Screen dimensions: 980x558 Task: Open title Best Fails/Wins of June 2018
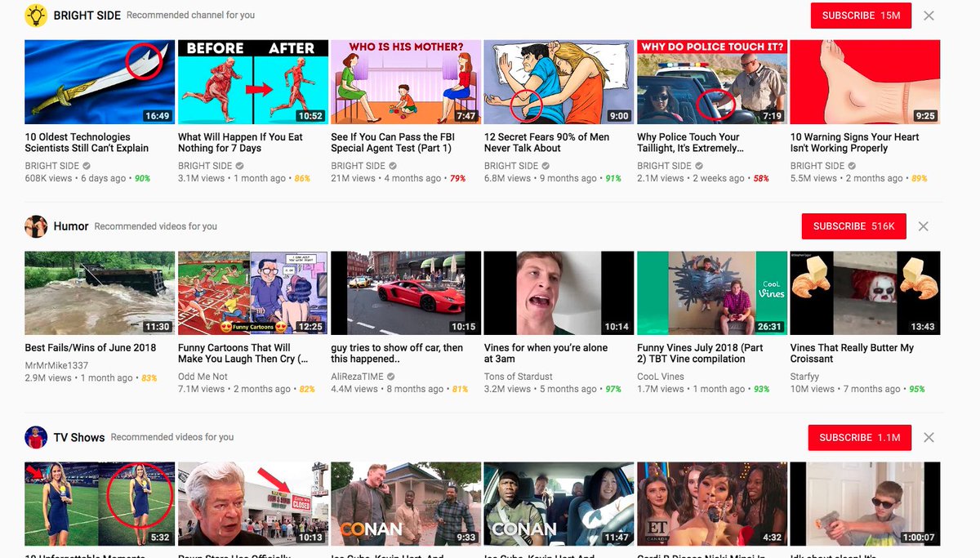pos(91,348)
